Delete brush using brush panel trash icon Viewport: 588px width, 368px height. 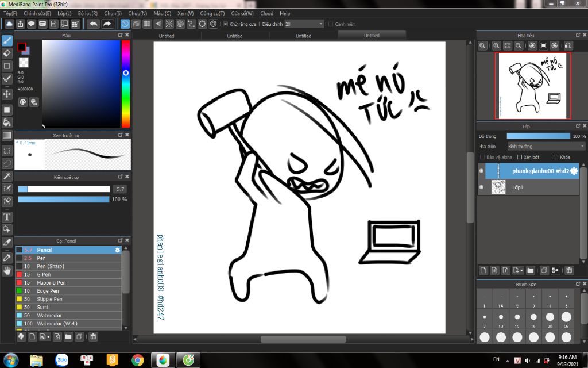pyautogui.click(x=93, y=336)
